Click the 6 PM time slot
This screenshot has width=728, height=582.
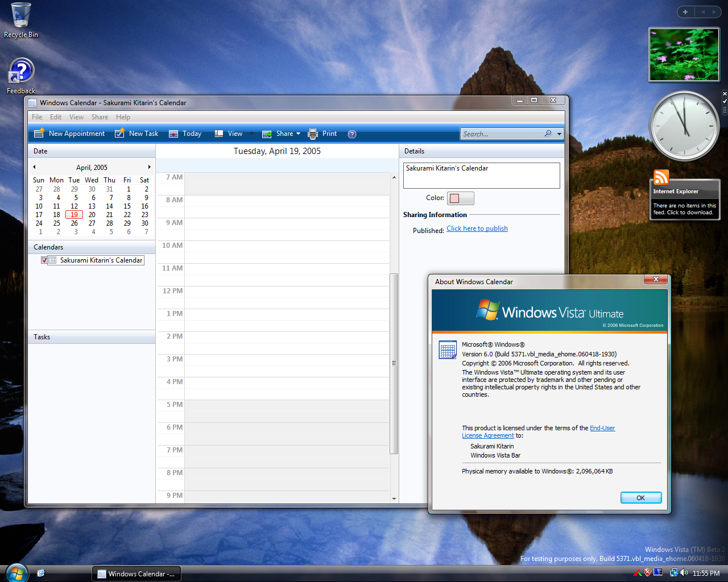[x=287, y=434]
